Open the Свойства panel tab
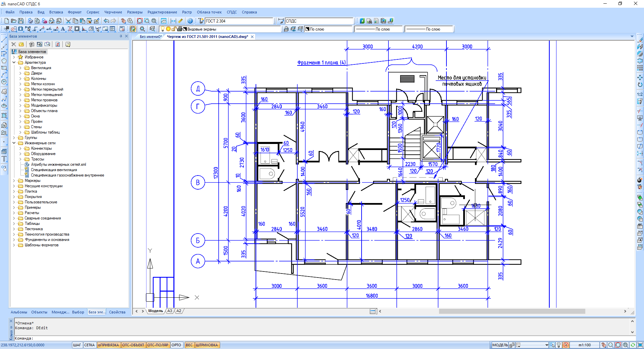This screenshot has height=349, width=644. point(117,312)
